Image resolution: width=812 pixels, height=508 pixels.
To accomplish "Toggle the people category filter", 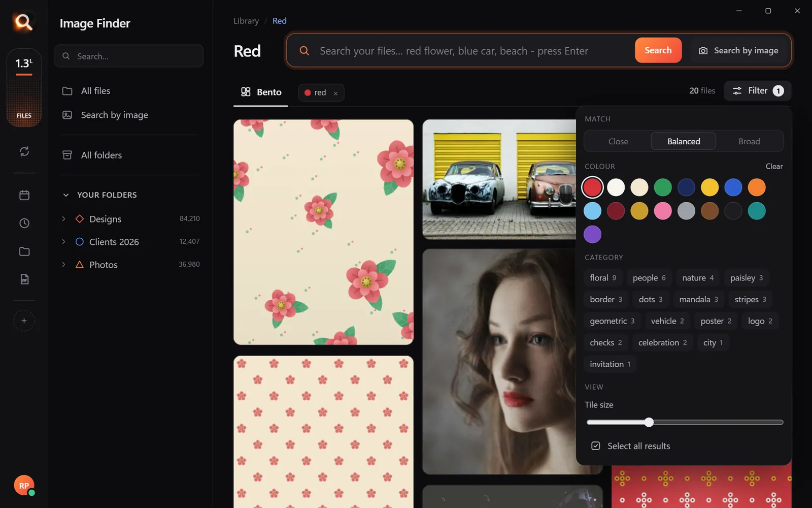I will [x=649, y=278].
